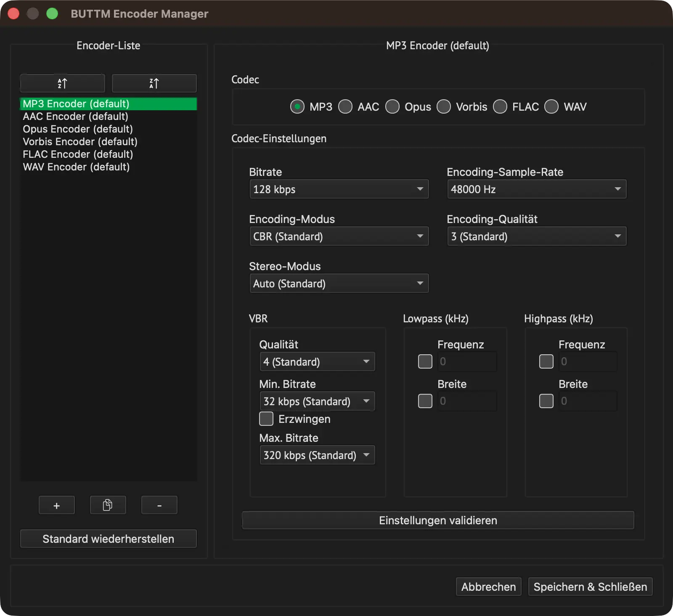Click the Highpass Breite input field
Image resolution: width=673 pixels, height=616 pixels.
point(588,401)
